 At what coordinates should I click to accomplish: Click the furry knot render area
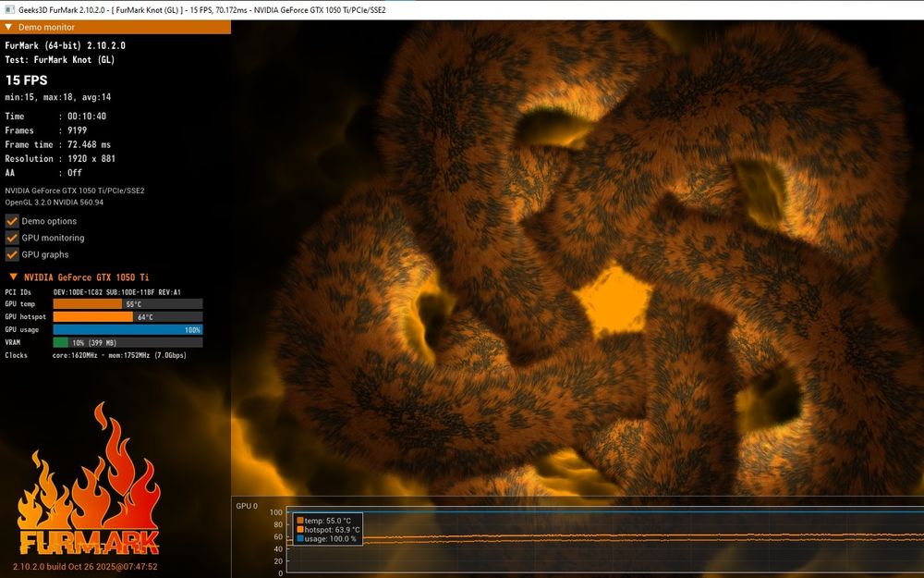click(577, 260)
